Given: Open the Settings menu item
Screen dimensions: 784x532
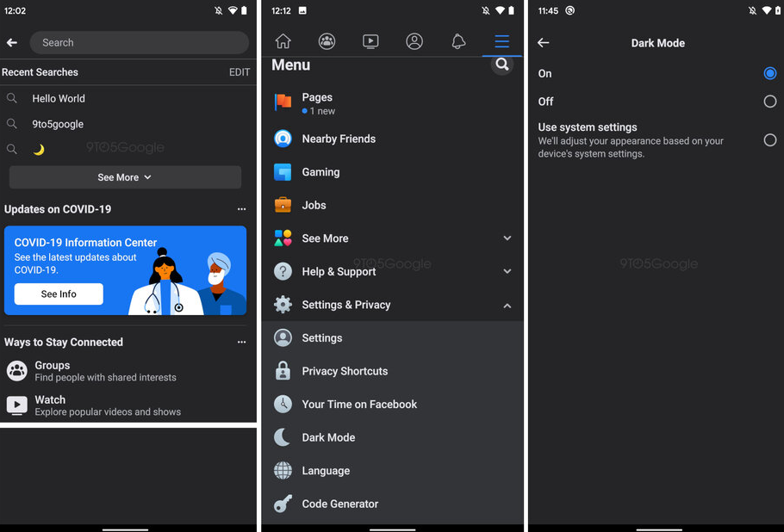Looking at the screenshot, I should [x=393, y=338].
